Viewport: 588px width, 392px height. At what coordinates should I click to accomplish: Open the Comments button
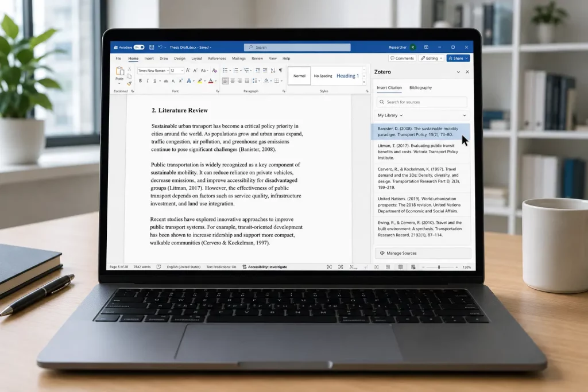[x=403, y=58]
